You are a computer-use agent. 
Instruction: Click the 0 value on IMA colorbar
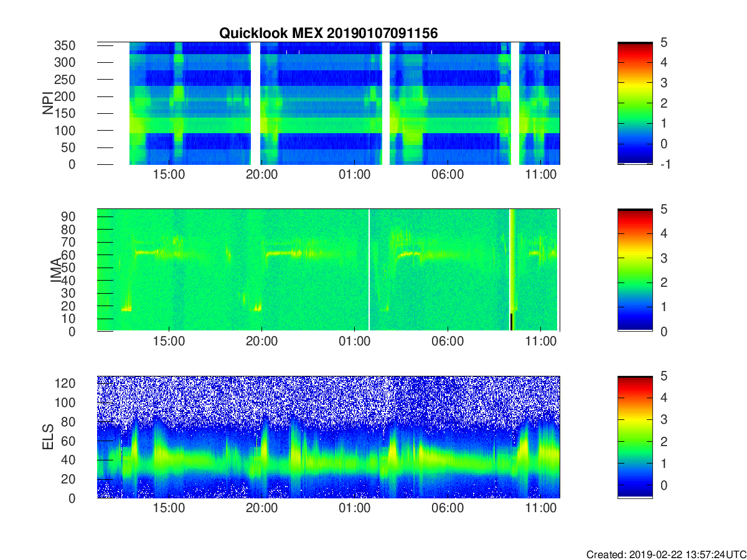[x=665, y=331]
